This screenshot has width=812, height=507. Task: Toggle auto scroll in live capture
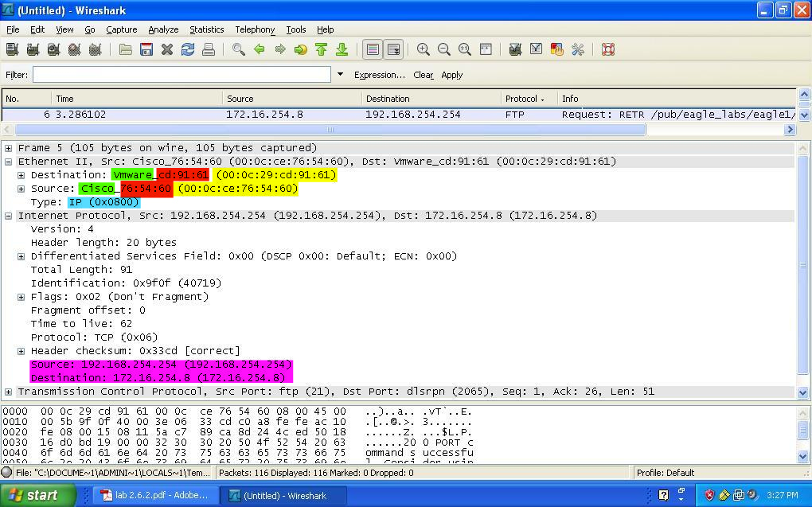393,49
